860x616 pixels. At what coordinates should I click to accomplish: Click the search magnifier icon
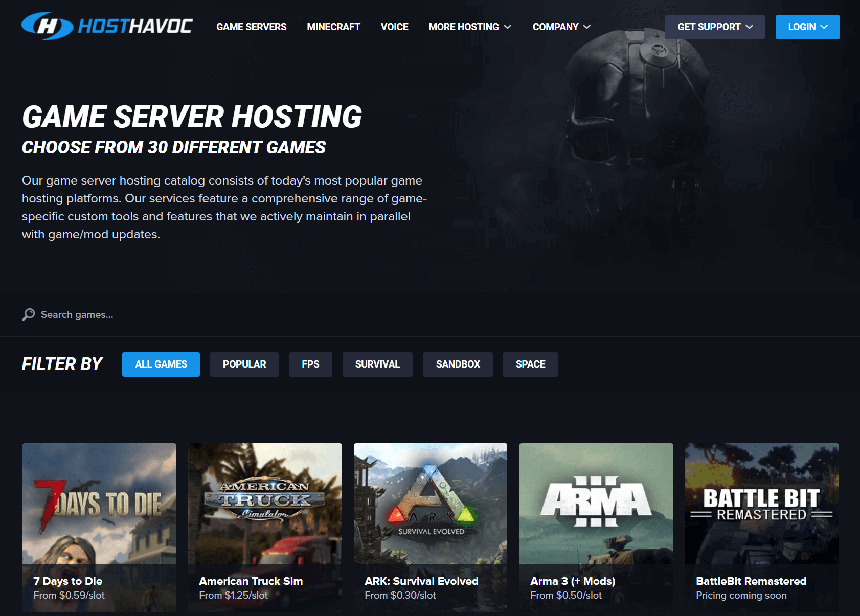coord(29,314)
